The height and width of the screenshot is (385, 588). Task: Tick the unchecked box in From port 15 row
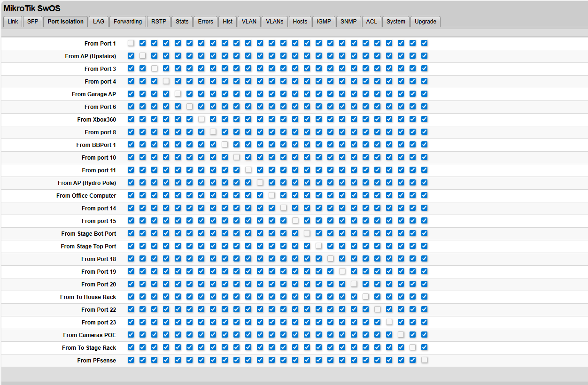tap(295, 221)
